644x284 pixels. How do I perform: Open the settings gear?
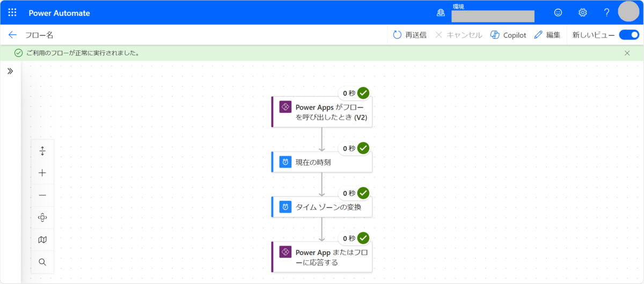tap(582, 12)
